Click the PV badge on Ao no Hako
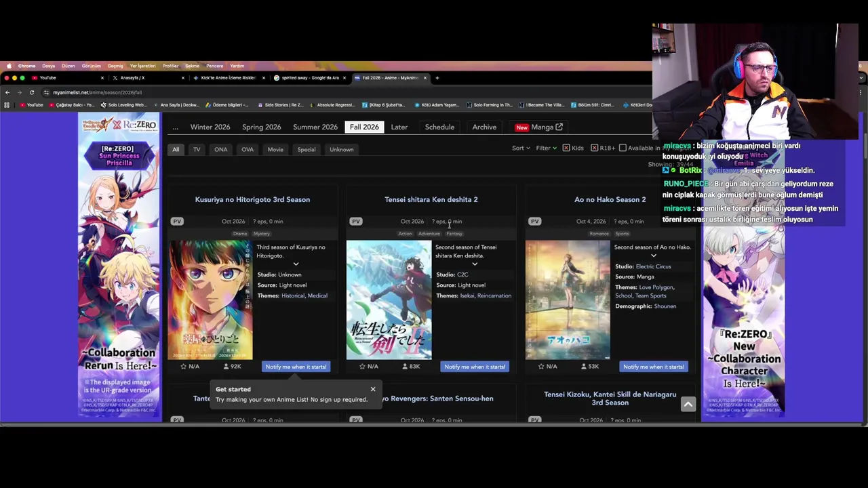The image size is (868, 488). coord(535,222)
